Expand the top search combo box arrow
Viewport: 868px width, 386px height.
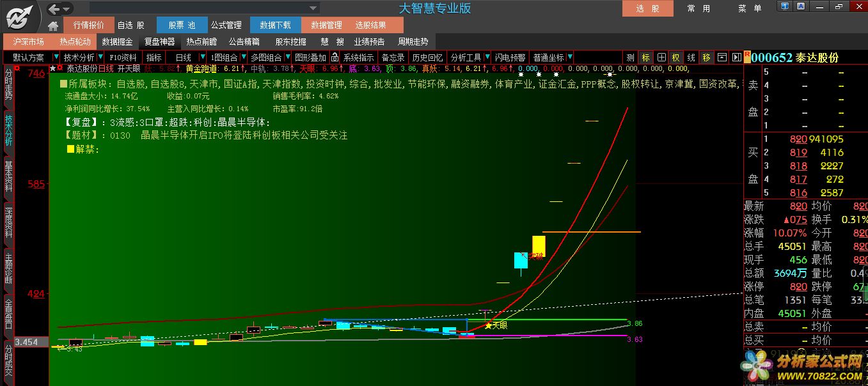[x=313, y=8]
